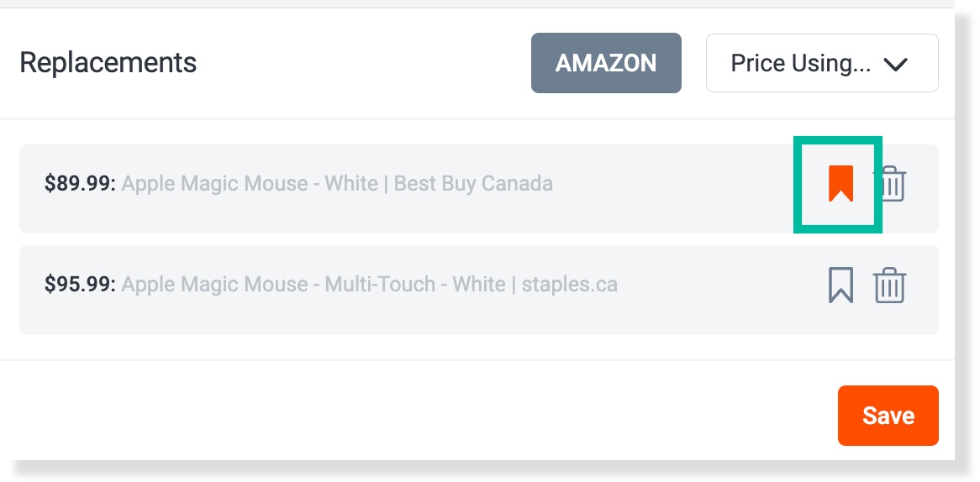This screenshot has height=482, width=980.
Task: Click the 'White' text in staples.ca row
Action: pos(478,285)
